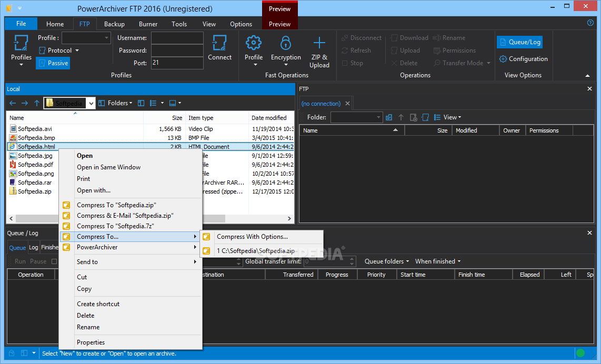Open the Profile fast operation gear icon
The image size is (601, 364).
(253, 43)
